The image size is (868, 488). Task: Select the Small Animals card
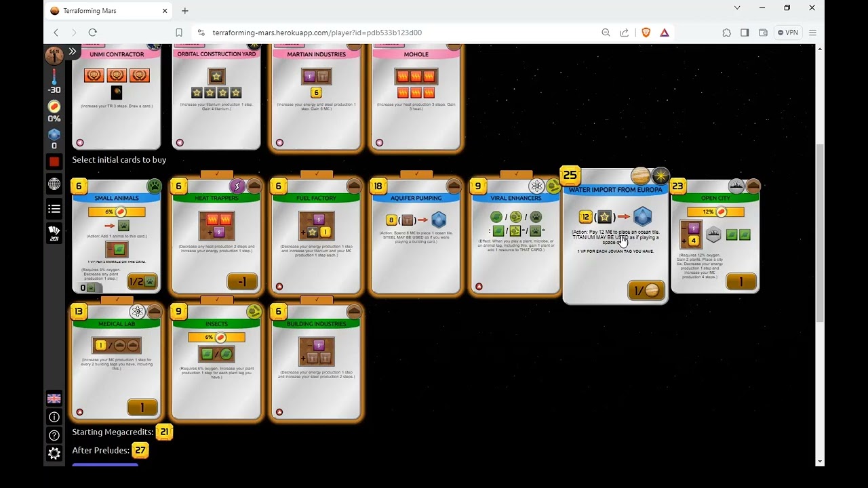(x=117, y=236)
